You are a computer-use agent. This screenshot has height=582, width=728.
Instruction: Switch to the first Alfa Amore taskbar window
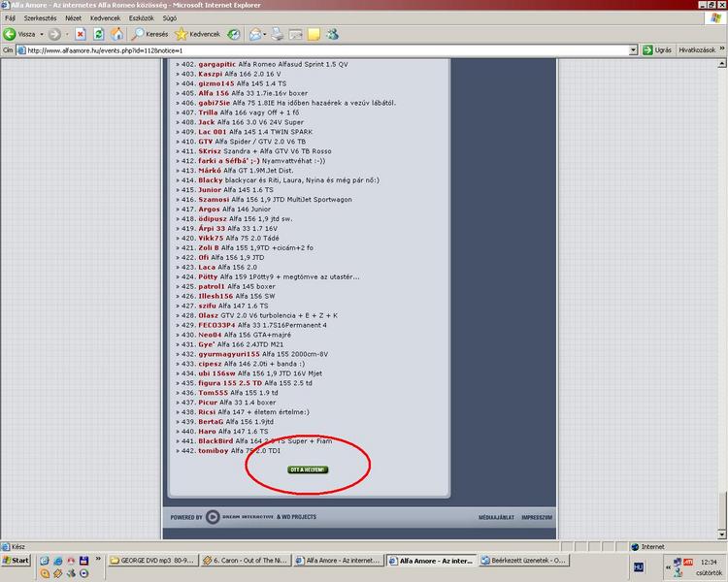pyautogui.click(x=340, y=561)
